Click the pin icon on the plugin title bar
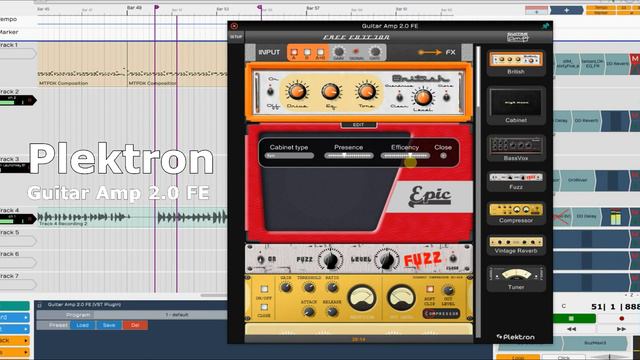This screenshot has height=360, width=640. pyautogui.click(x=545, y=26)
